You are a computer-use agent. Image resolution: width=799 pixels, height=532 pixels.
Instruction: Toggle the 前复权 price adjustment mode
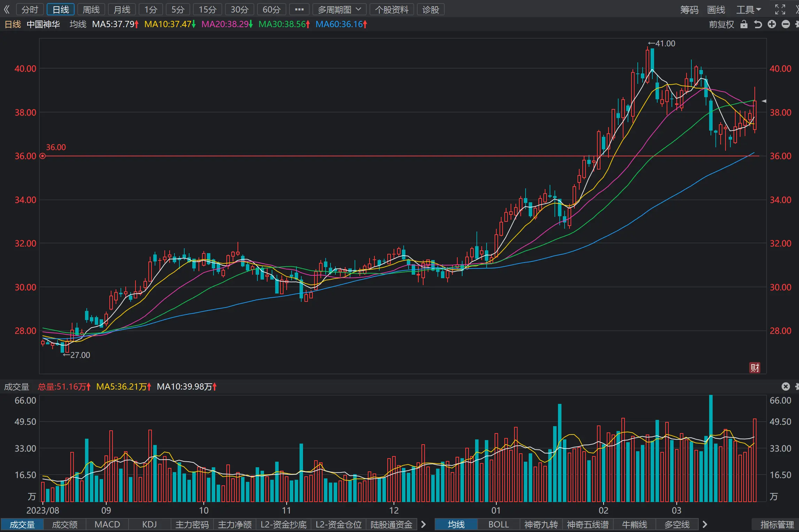[x=721, y=24]
